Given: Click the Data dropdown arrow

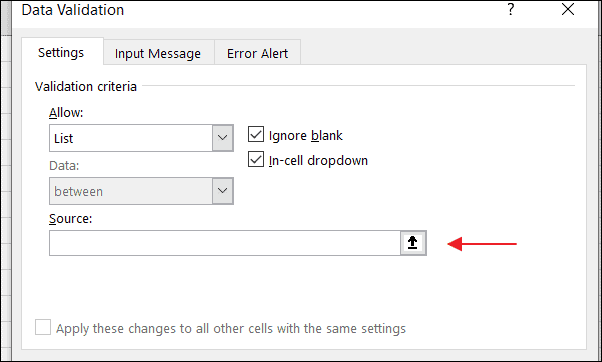Looking at the screenshot, I should click(x=222, y=191).
